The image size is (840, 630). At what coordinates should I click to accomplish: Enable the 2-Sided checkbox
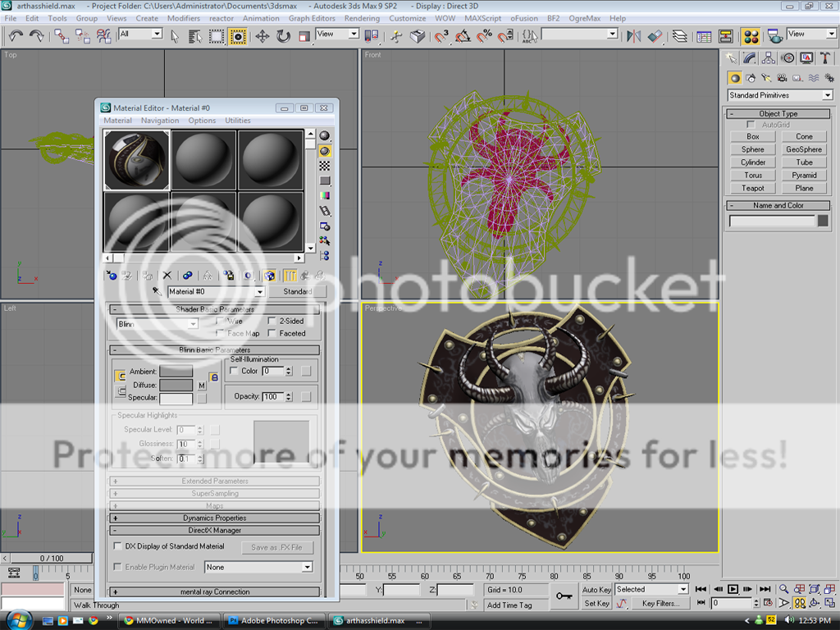[272, 321]
